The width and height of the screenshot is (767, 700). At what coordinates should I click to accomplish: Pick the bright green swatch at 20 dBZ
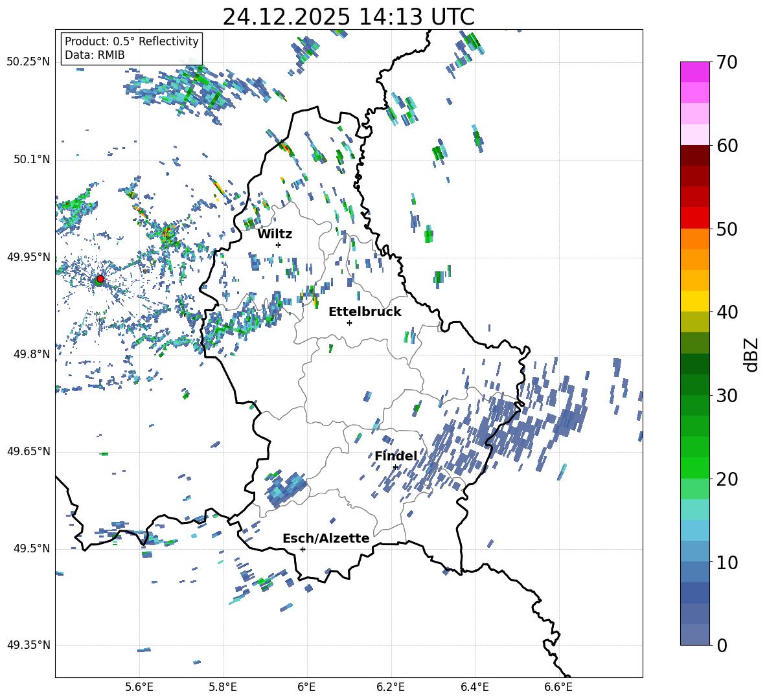point(695,468)
